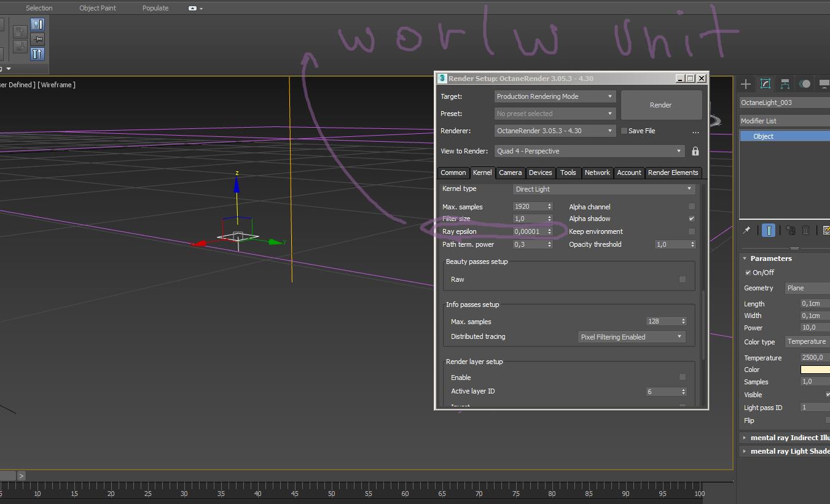Click the ribbon pushpin icon
Image resolution: width=830 pixels, height=504 pixels.
tap(37, 39)
